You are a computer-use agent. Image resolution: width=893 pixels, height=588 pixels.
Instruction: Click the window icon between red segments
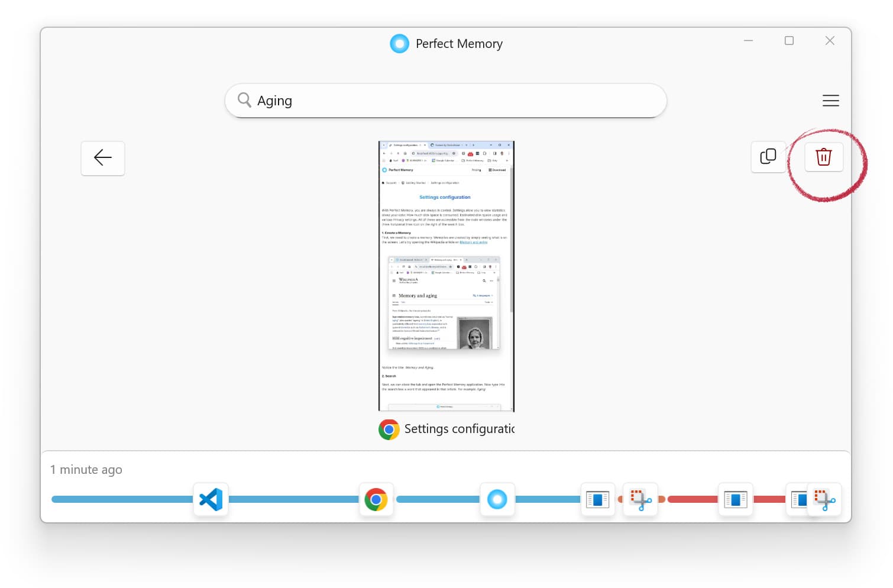[x=735, y=499]
